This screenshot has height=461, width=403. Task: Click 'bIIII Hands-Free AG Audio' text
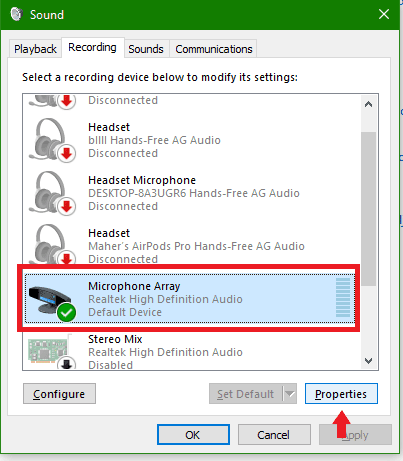(154, 140)
